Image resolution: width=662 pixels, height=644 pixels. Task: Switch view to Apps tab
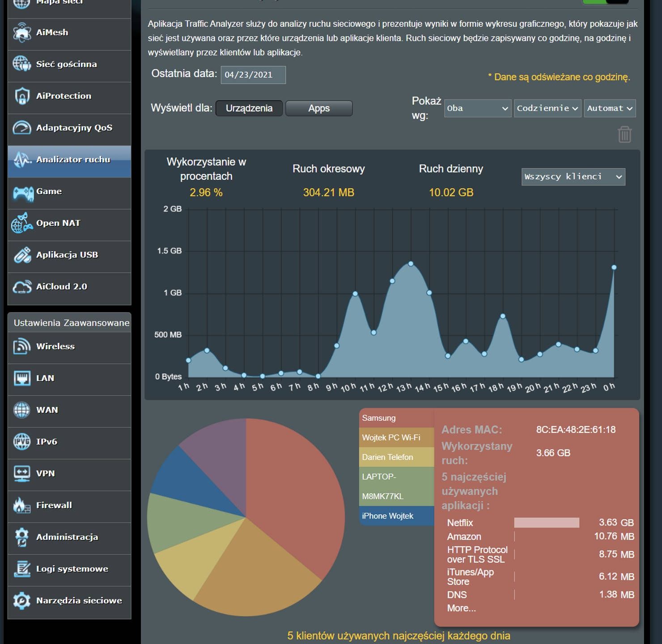pyautogui.click(x=319, y=108)
